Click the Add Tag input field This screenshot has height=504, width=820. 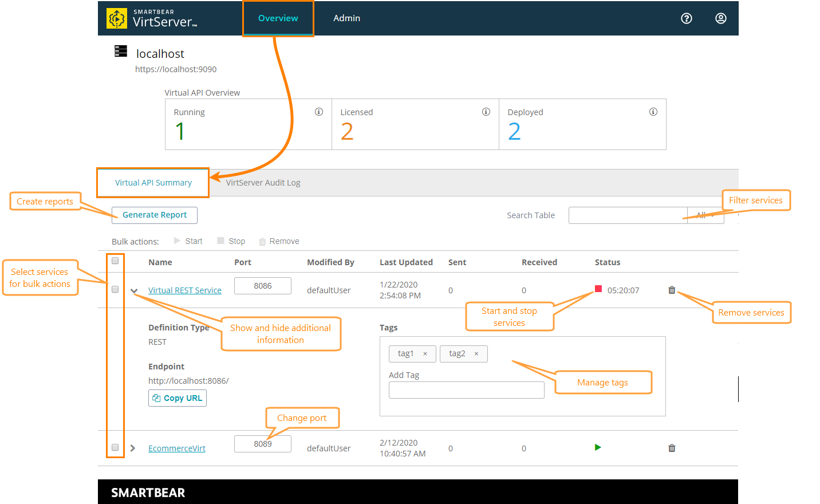click(x=467, y=390)
